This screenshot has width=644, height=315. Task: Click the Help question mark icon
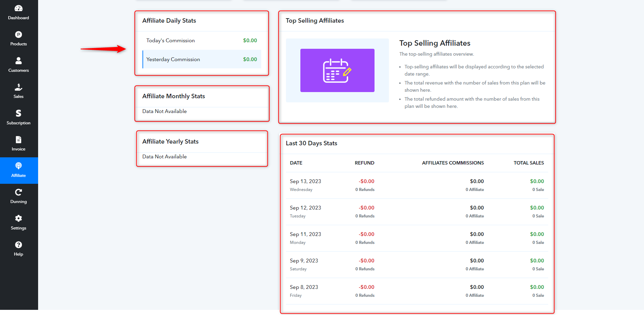tap(19, 245)
